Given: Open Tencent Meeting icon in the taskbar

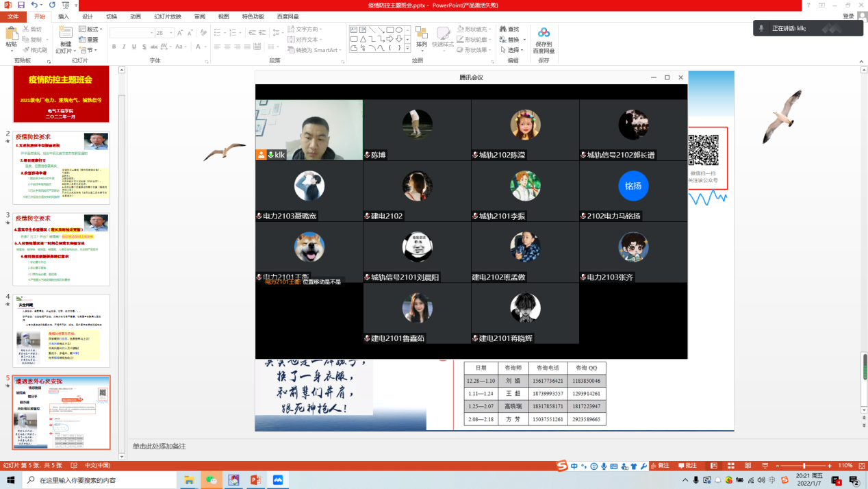Looking at the screenshot, I should 278,480.
